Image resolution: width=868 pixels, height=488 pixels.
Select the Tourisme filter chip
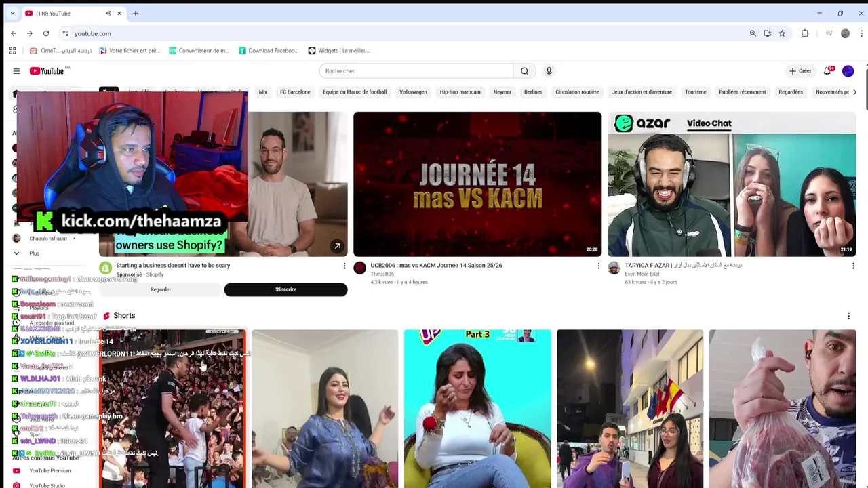pyautogui.click(x=695, y=92)
